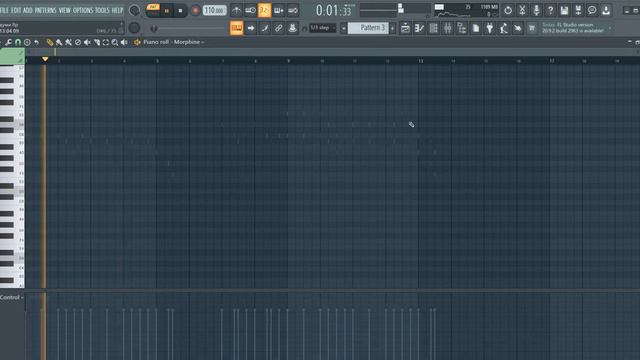This screenshot has width=640, height=360.
Task: Open the FILE menu
Action: (4, 10)
